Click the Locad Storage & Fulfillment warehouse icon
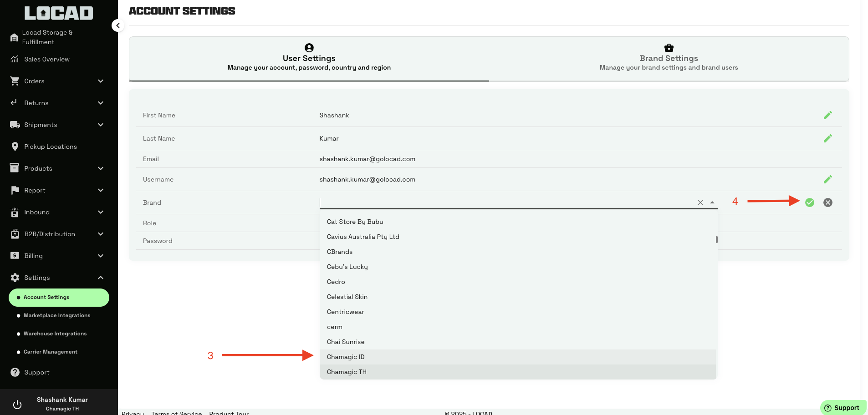The image size is (868, 415). click(x=14, y=37)
